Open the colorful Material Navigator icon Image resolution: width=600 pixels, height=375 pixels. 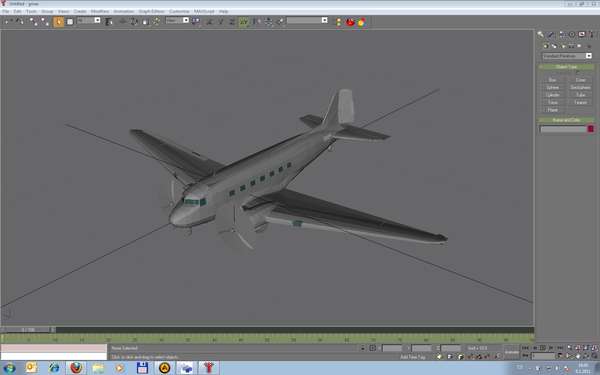(x=361, y=22)
